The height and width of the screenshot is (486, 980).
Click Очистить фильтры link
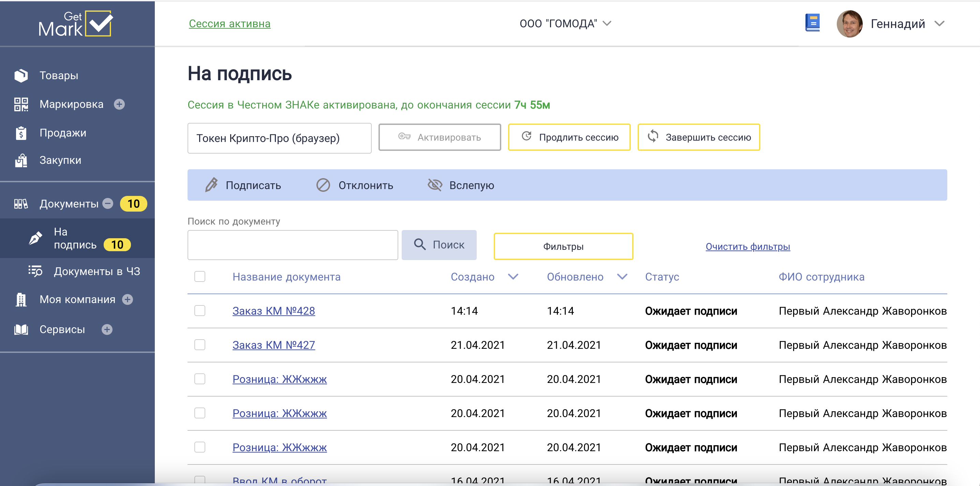point(747,246)
